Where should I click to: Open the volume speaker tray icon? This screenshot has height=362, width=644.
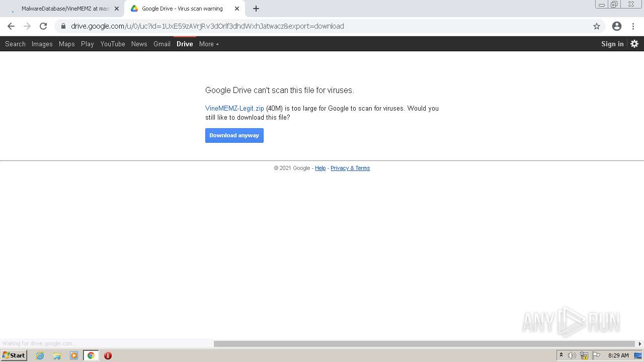572,355
